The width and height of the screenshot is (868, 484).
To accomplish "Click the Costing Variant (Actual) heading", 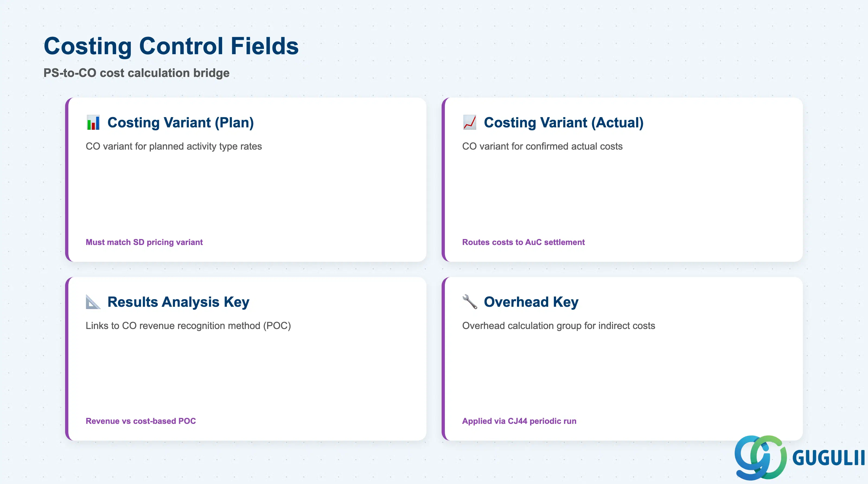I will [564, 122].
